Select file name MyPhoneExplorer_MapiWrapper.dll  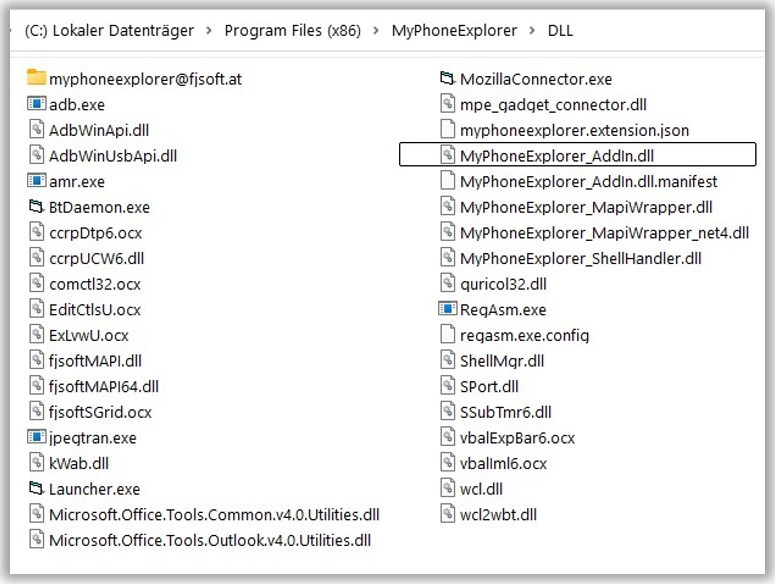point(586,208)
